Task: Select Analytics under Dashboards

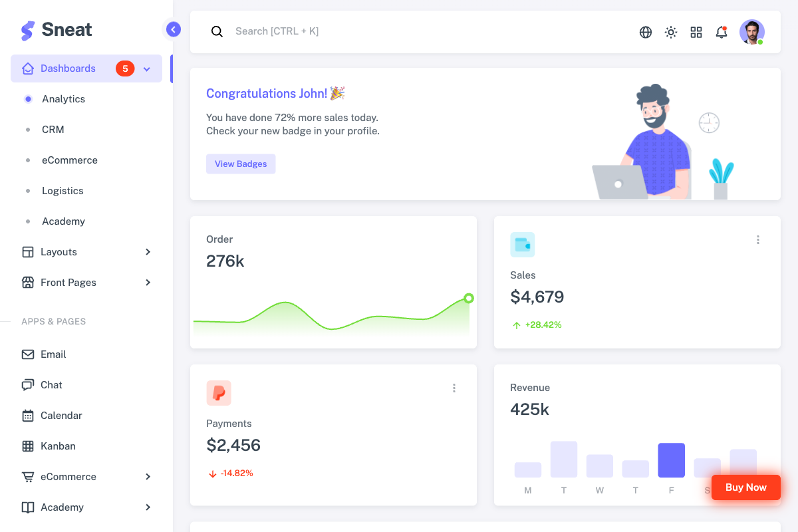Action: 63,98
